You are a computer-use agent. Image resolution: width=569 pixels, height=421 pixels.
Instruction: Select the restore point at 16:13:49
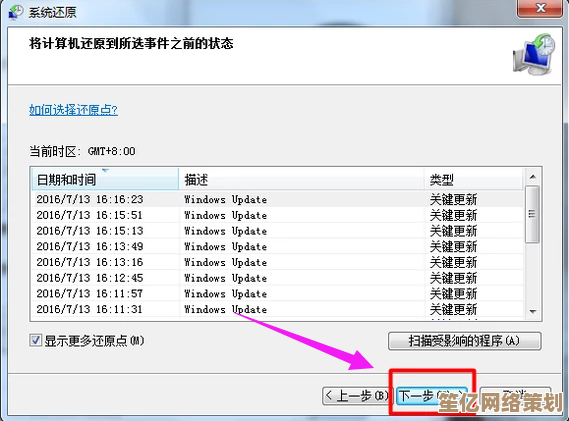coord(278,246)
